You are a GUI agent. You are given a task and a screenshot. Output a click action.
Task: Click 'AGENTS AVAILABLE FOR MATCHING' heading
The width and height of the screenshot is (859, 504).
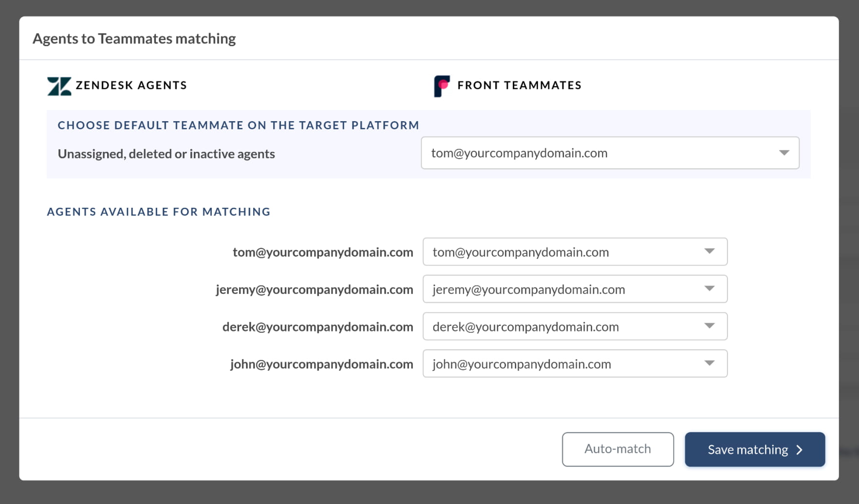click(x=158, y=212)
